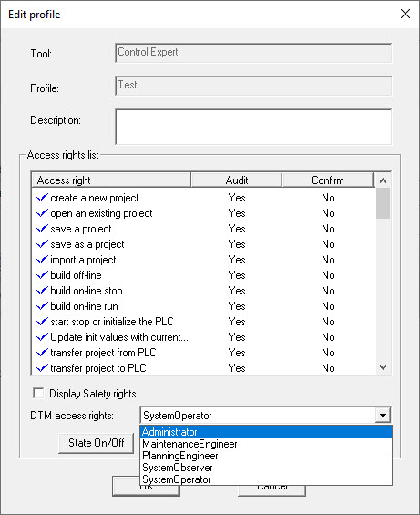Viewport: 420px width, 515px height.
Task: Select the 'save a project' row text
Action: (x=81, y=229)
